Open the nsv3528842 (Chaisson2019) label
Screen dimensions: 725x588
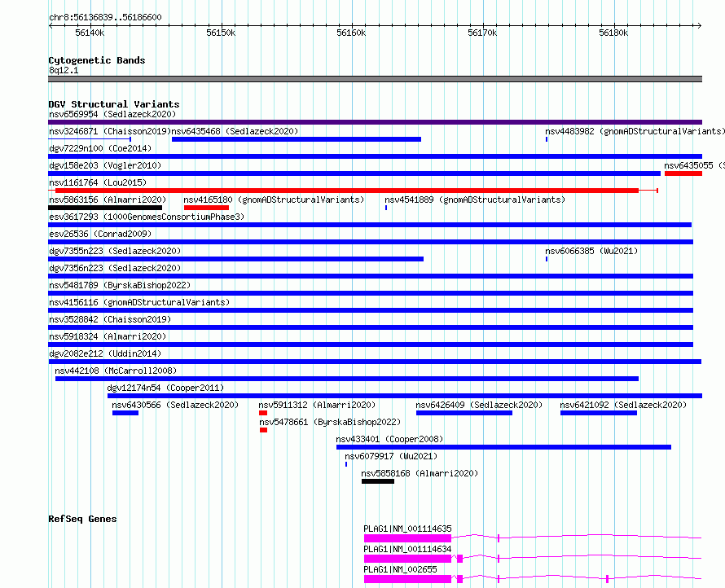coord(110,319)
